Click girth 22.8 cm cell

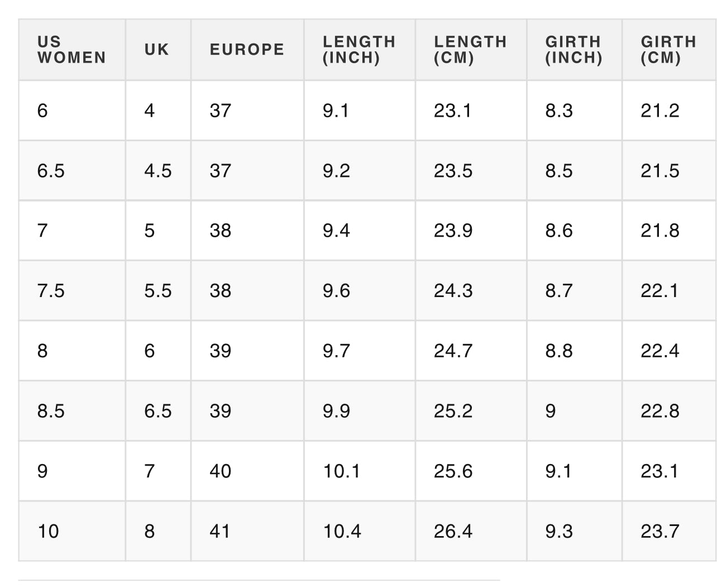pyautogui.click(x=670, y=411)
